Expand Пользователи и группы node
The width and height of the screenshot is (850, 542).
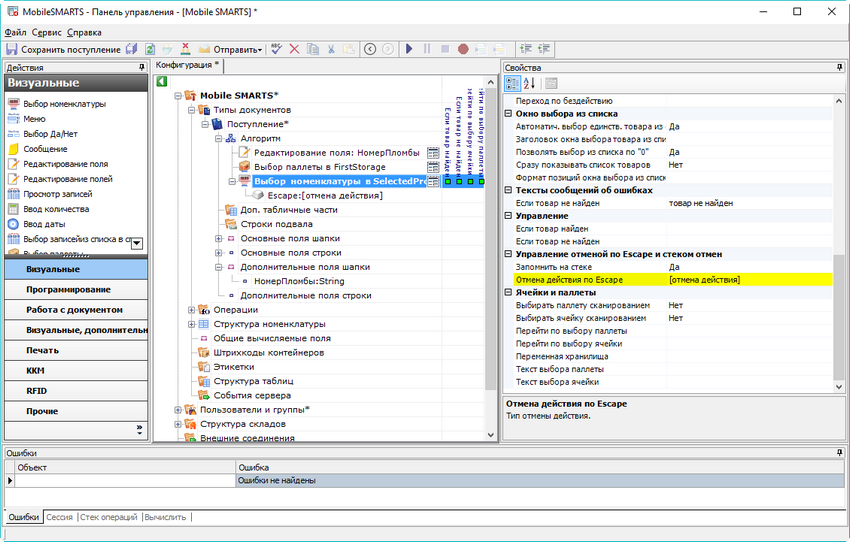pyautogui.click(x=178, y=410)
